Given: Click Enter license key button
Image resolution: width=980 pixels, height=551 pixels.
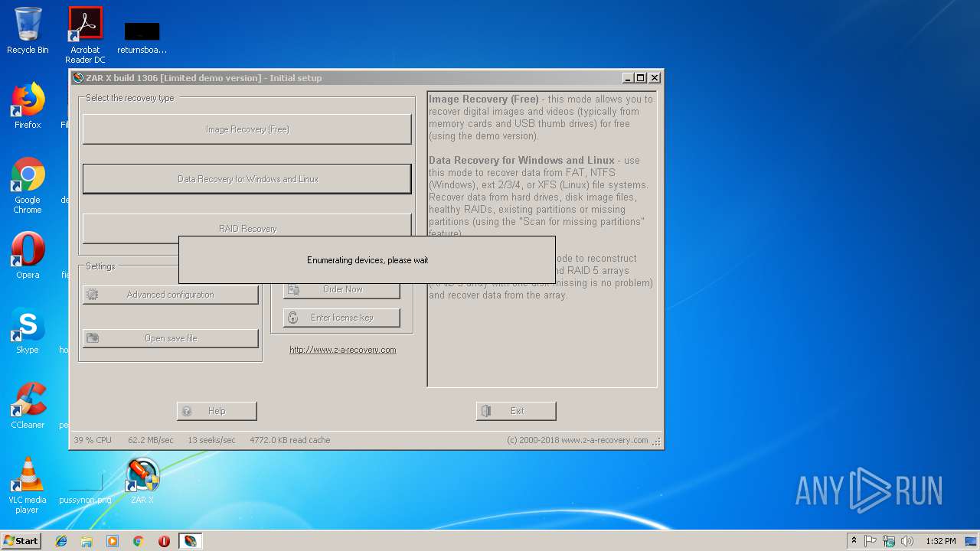Looking at the screenshot, I should pyautogui.click(x=341, y=318).
